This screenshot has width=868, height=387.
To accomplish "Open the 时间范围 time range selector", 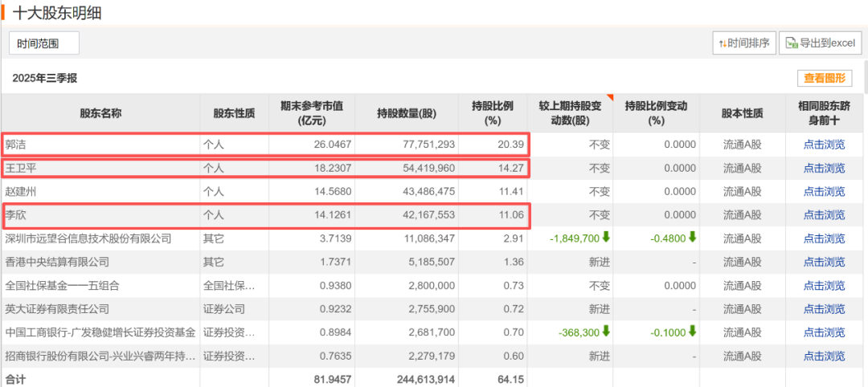I will point(44,43).
